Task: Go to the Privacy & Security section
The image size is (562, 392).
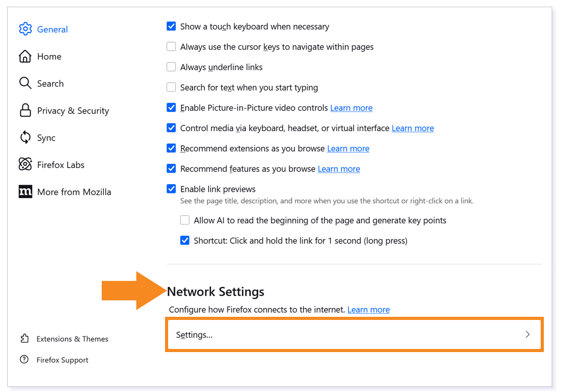Action: [73, 110]
